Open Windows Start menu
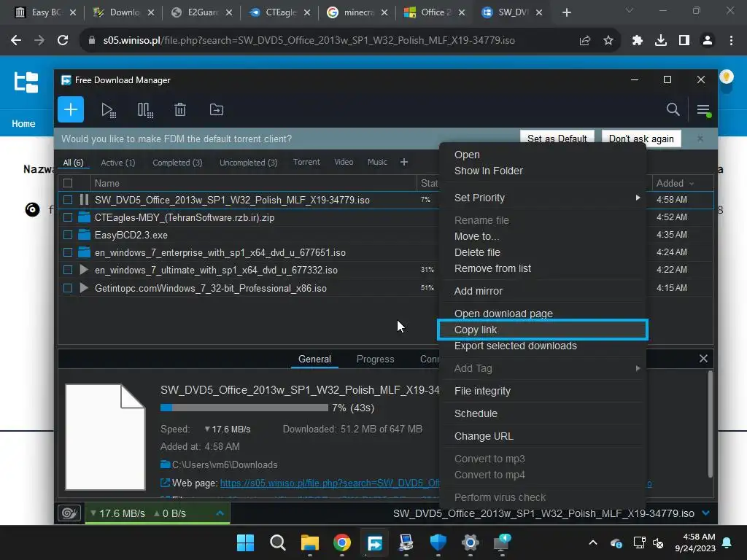This screenshot has height=560, width=747. point(245,542)
